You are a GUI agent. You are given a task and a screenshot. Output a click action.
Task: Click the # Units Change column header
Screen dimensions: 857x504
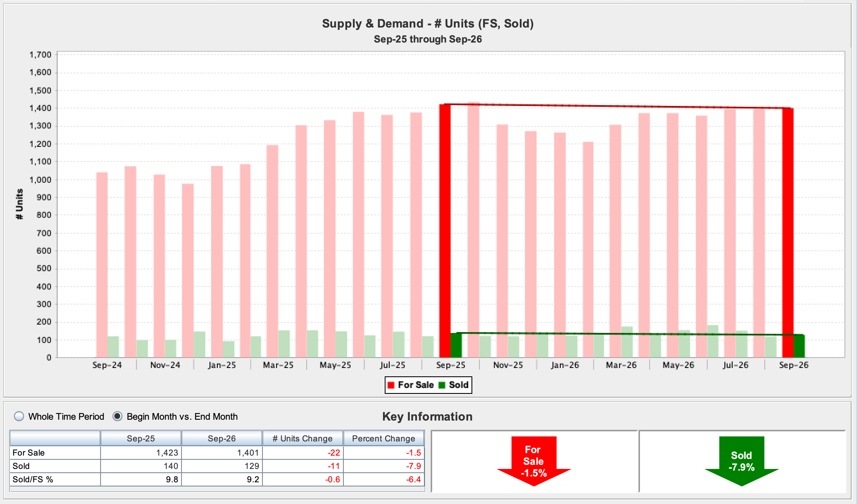[x=302, y=438]
